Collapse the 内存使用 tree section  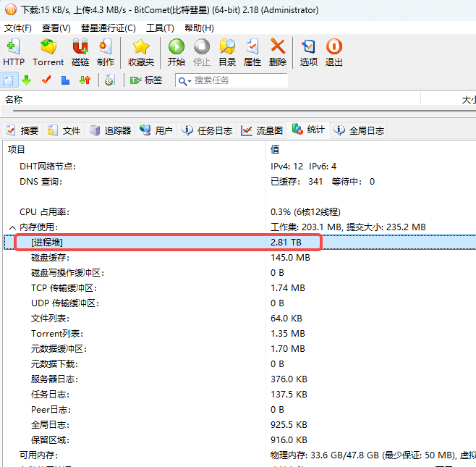click(12, 227)
